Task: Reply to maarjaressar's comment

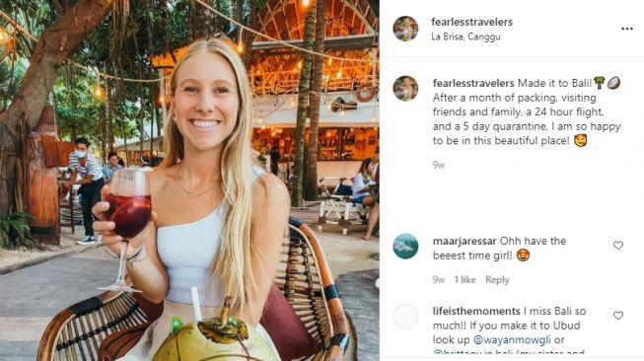Action: click(x=497, y=280)
